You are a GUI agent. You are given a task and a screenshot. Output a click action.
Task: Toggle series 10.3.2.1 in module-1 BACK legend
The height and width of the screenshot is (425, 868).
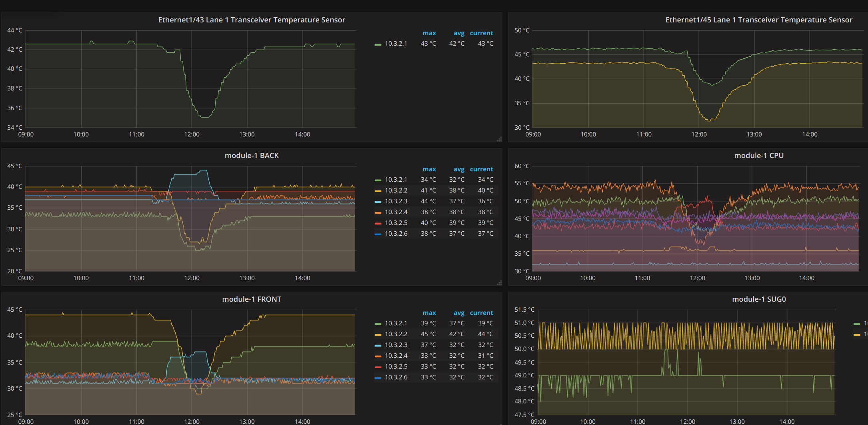tap(396, 180)
